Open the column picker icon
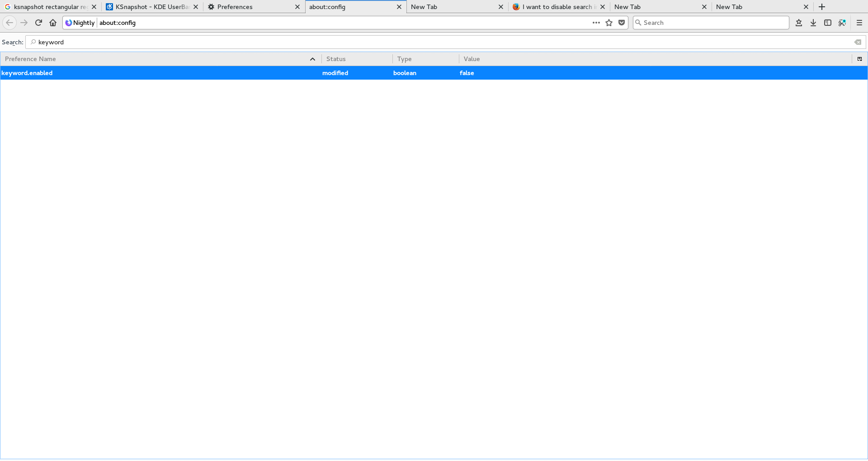 click(x=860, y=59)
